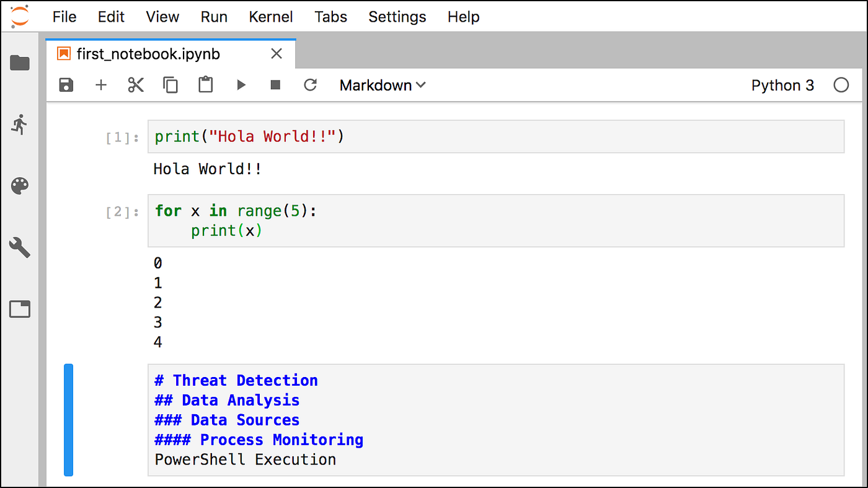Open the commands palette sidebar icon

(x=20, y=185)
